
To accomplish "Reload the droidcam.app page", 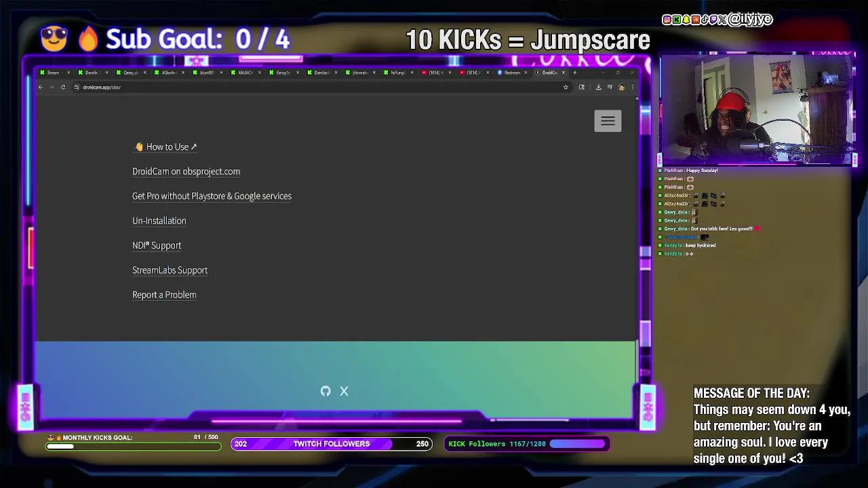I will pos(63,87).
